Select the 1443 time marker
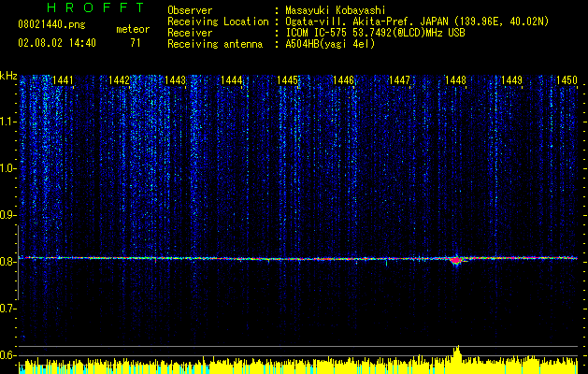The height and width of the screenshot is (374, 588). click(x=175, y=81)
